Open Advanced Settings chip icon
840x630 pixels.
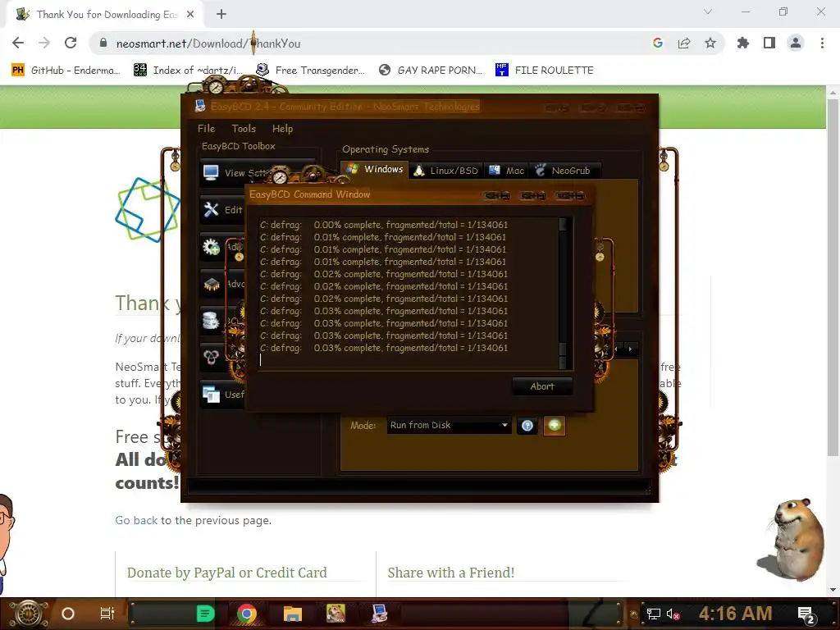pos(211,284)
